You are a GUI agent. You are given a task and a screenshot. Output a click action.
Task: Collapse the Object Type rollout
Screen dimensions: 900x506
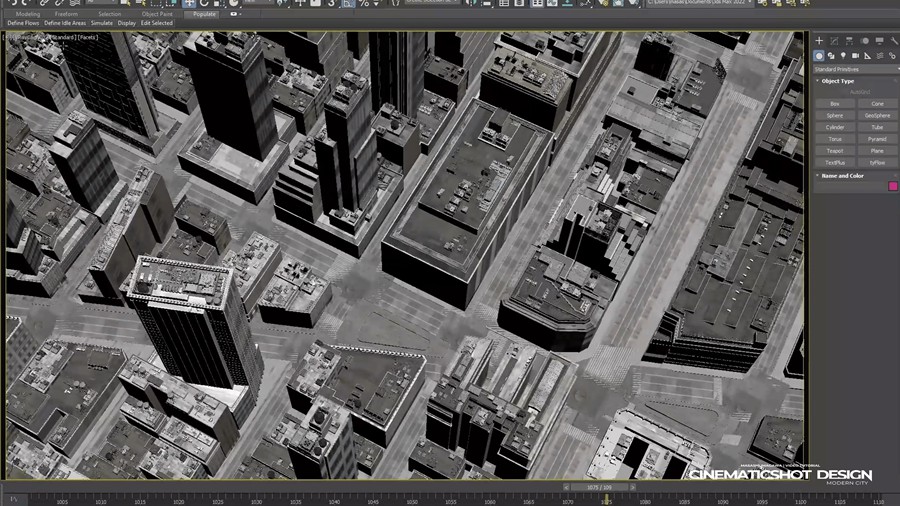[x=838, y=81]
